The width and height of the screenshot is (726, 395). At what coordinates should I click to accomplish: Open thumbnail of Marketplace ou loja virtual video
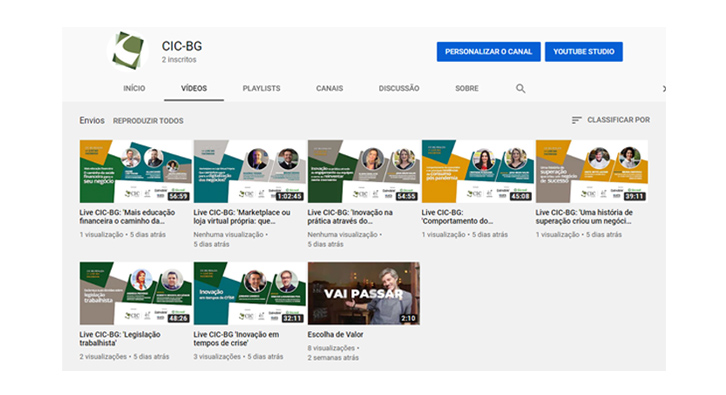coord(250,171)
